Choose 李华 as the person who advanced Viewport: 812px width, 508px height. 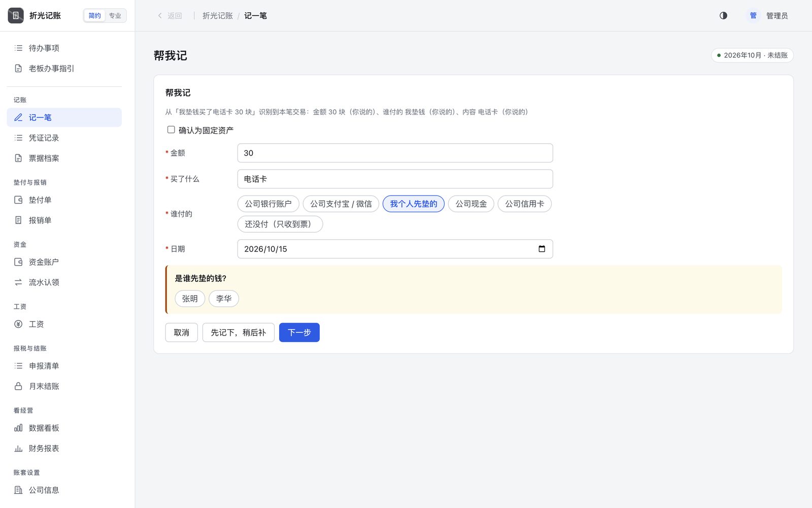pyautogui.click(x=224, y=299)
